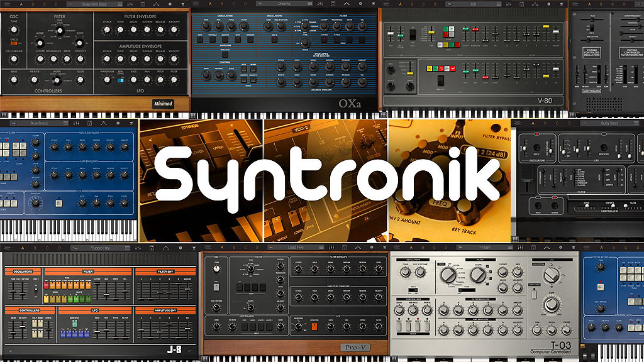Click the shopping cart icon above Minimod
The height and width of the screenshot is (362, 644).
coord(184,4)
